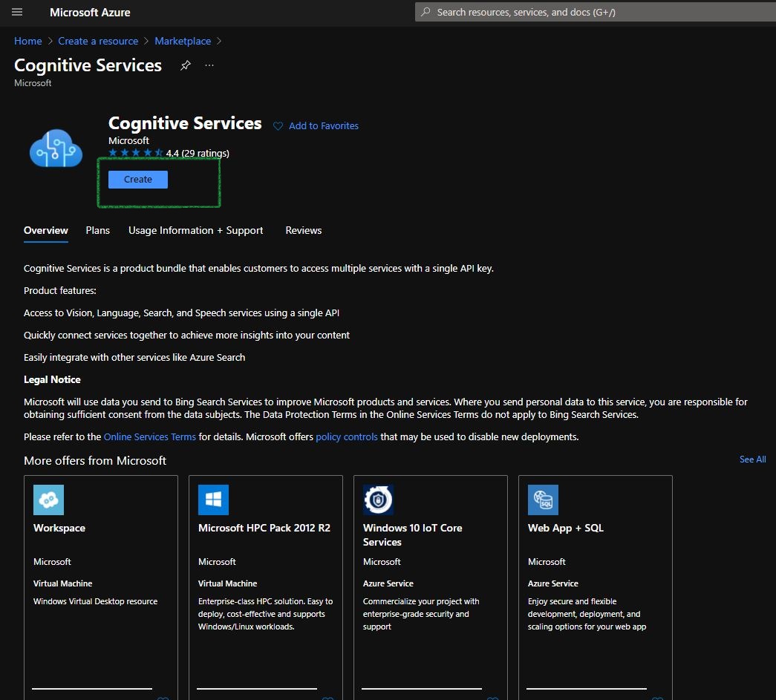Screen dimensions: 776x700
Task: Select the Windows 10 IoT Core Services icon
Action: 378,500
